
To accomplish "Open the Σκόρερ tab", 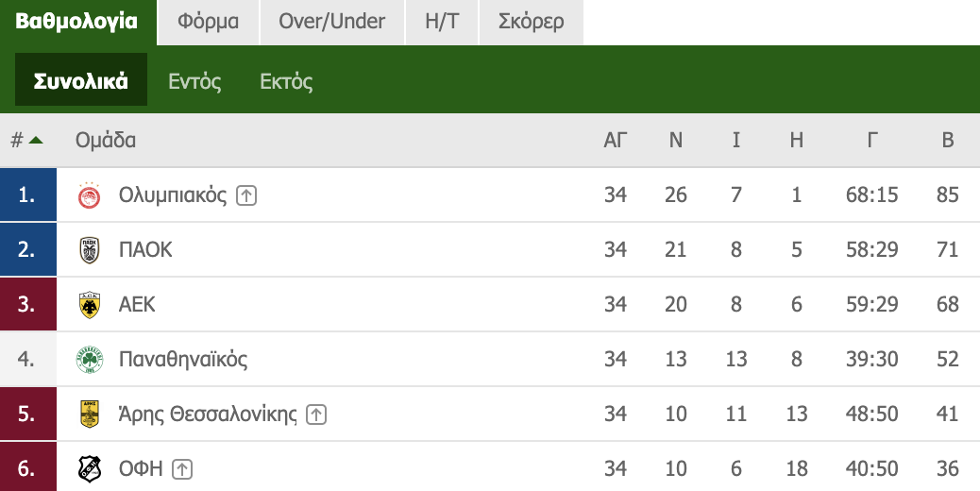I will tap(531, 22).
